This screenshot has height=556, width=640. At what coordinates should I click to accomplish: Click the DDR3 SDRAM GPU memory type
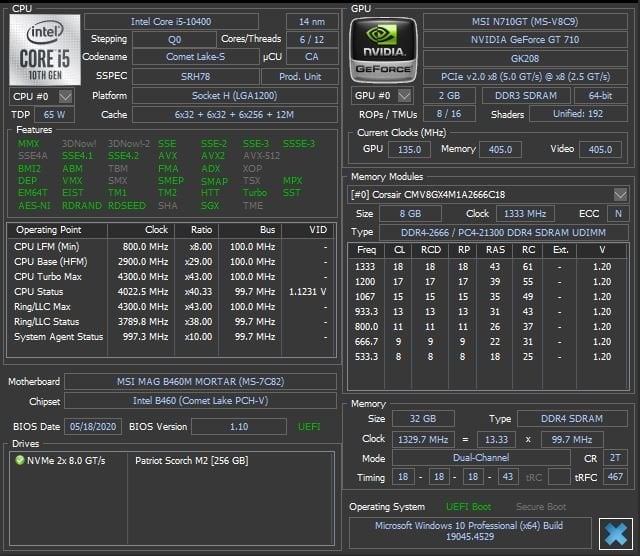tap(526, 96)
